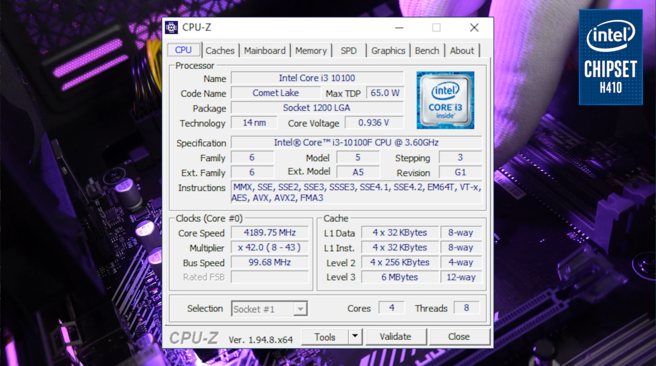Click the CPU-Z app icon in title bar

point(172,28)
